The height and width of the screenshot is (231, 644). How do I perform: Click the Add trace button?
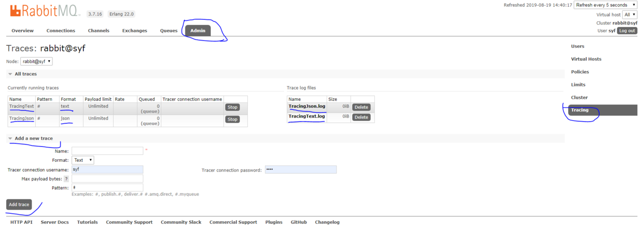19,204
